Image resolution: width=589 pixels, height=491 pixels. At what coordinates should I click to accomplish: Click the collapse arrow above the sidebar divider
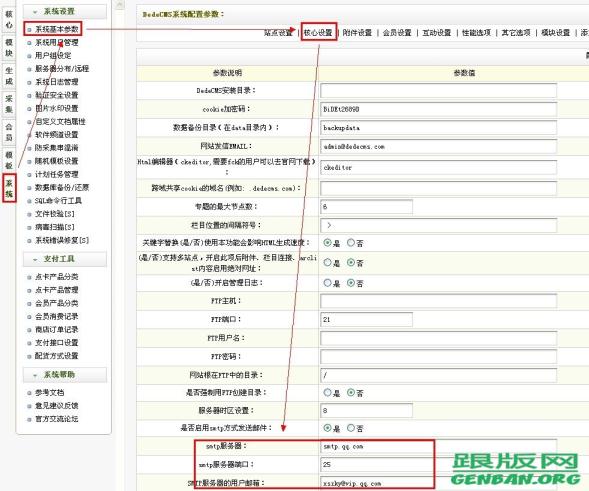click(x=119, y=5)
